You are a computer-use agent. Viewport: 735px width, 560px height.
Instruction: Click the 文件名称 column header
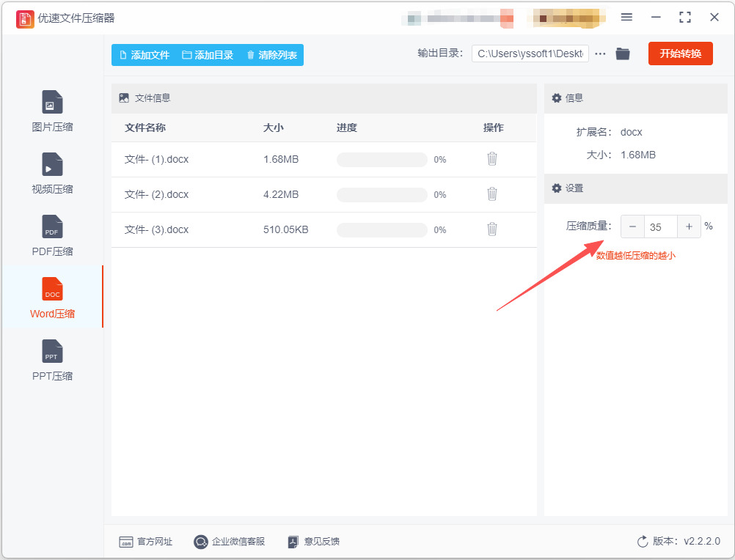(145, 128)
